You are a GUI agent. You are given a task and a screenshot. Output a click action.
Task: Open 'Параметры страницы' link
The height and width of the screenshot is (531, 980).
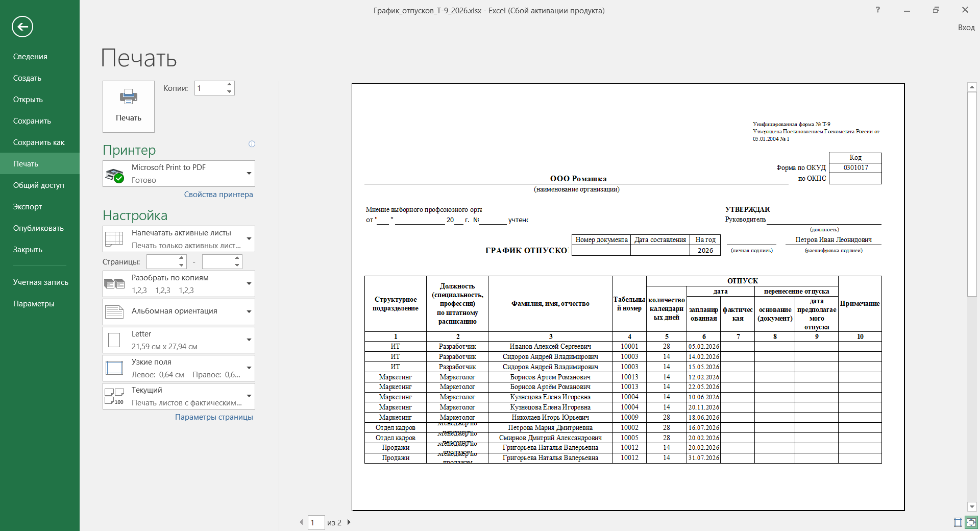pos(214,417)
